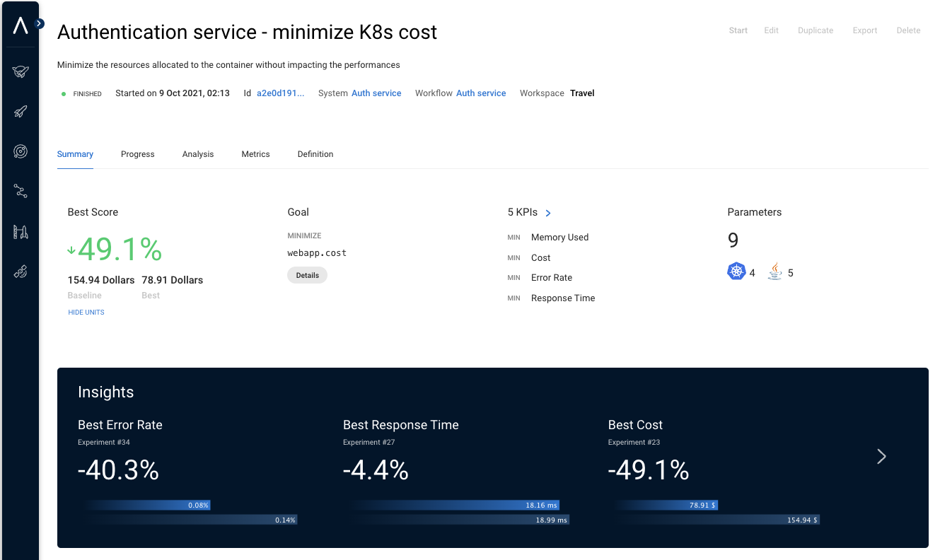Image resolution: width=940 pixels, height=560 pixels.
Task: Click the Akamas logo in the sidebar
Action: (x=21, y=26)
